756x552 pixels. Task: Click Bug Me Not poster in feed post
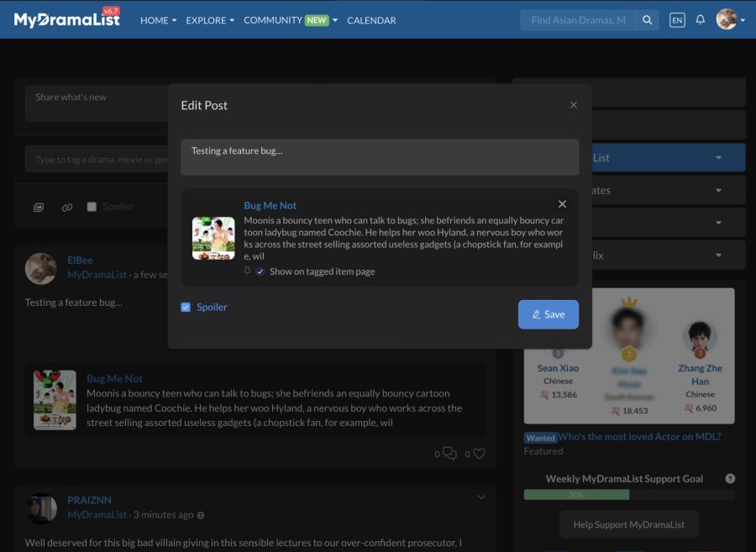pyautogui.click(x=55, y=400)
